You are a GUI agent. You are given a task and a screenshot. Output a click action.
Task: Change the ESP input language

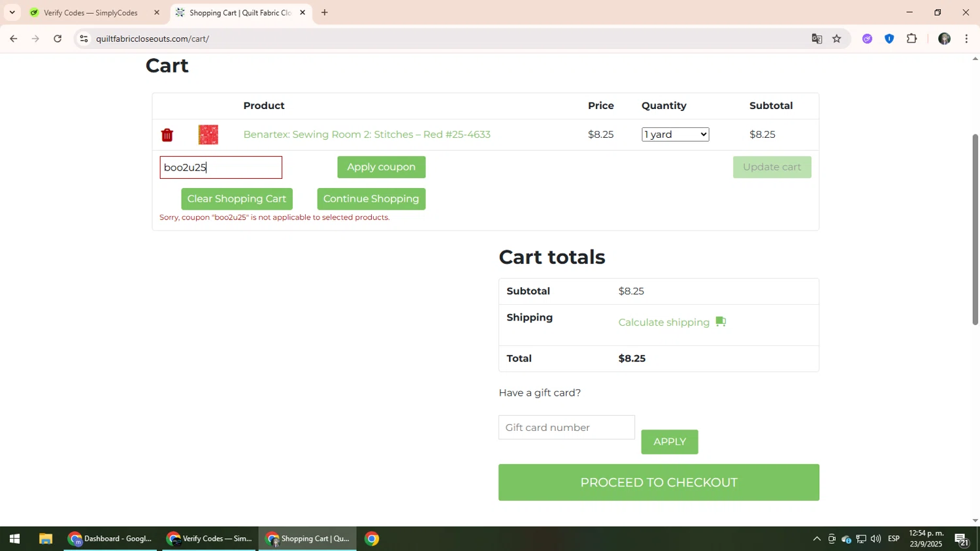pyautogui.click(x=894, y=539)
